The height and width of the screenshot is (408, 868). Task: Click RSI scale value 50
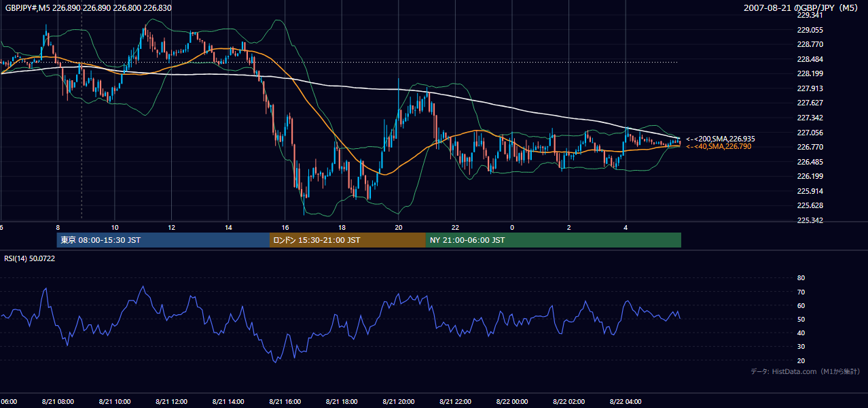801,319
